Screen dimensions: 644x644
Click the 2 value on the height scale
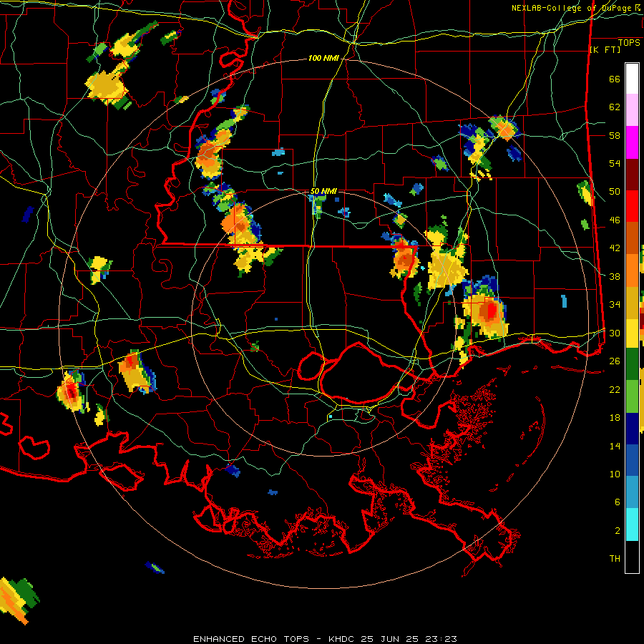pos(617,531)
